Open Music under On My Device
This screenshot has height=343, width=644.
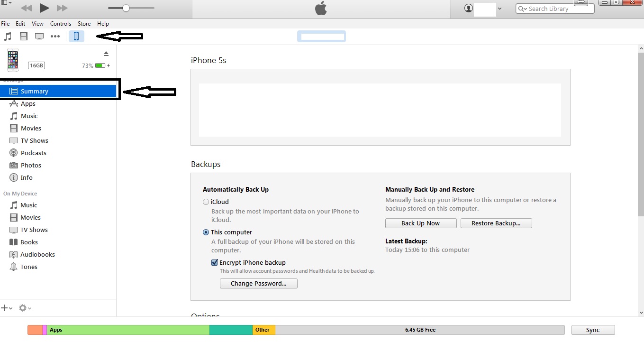coord(28,205)
